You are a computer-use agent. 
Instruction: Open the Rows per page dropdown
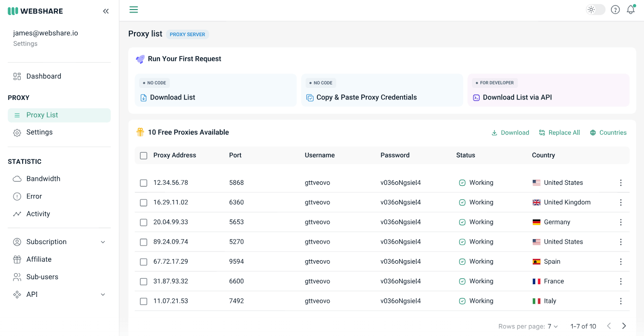tap(553, 326)
